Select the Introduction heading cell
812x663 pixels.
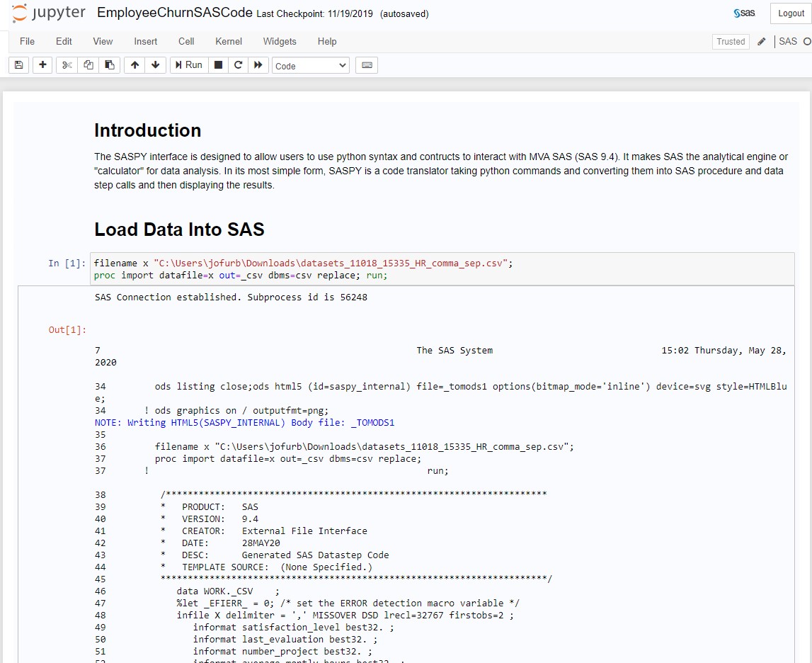(147, 130)
